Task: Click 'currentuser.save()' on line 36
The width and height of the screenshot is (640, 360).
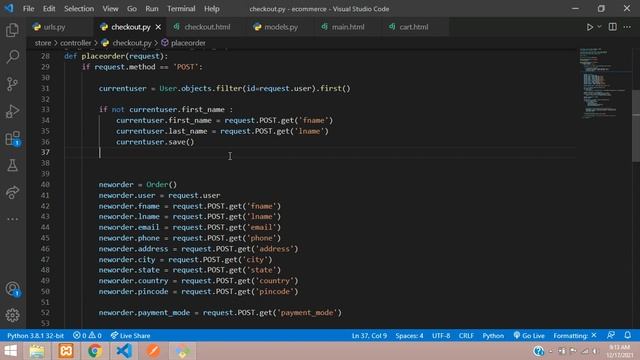Action: [x=155, y=142]
